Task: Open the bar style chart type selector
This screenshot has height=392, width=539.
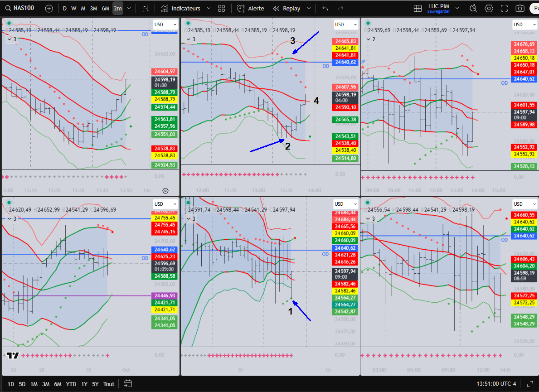Action: [x=146, y=8]
